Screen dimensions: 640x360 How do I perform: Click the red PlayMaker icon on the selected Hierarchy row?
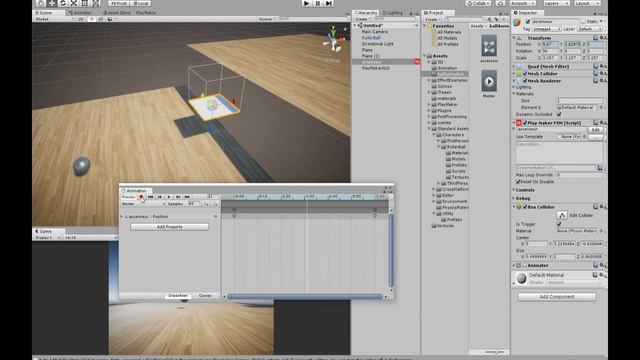point(417,62)
